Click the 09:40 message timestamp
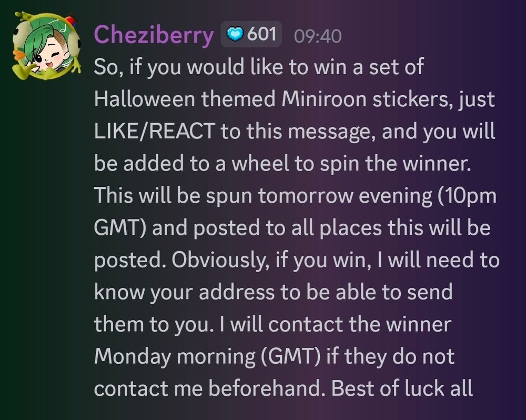 click(x=318, y=36)
